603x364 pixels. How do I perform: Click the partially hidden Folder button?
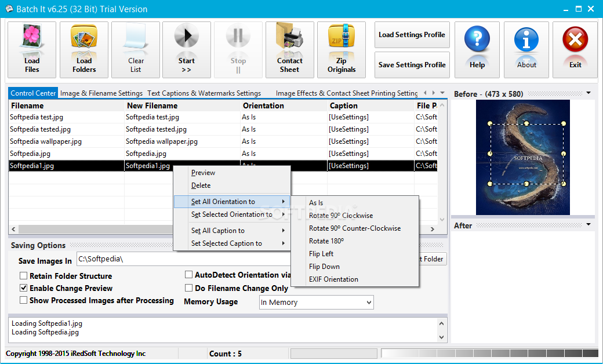click(433, 259)
